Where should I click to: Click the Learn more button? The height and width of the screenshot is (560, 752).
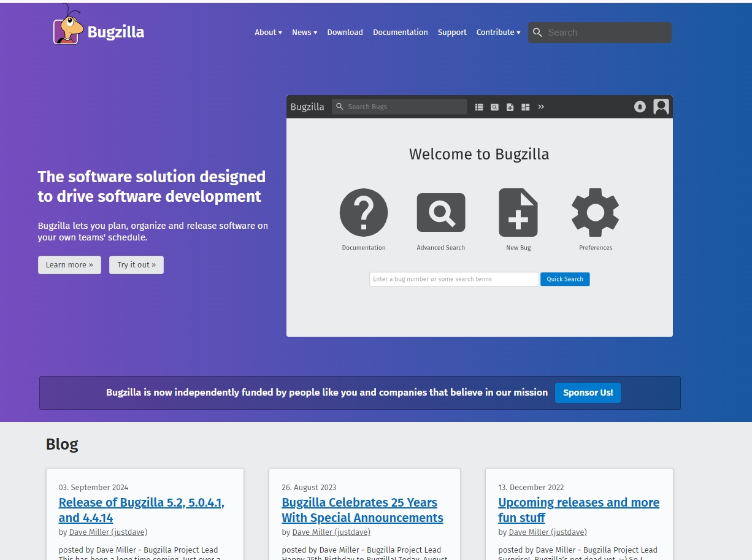tap(69, 265)
